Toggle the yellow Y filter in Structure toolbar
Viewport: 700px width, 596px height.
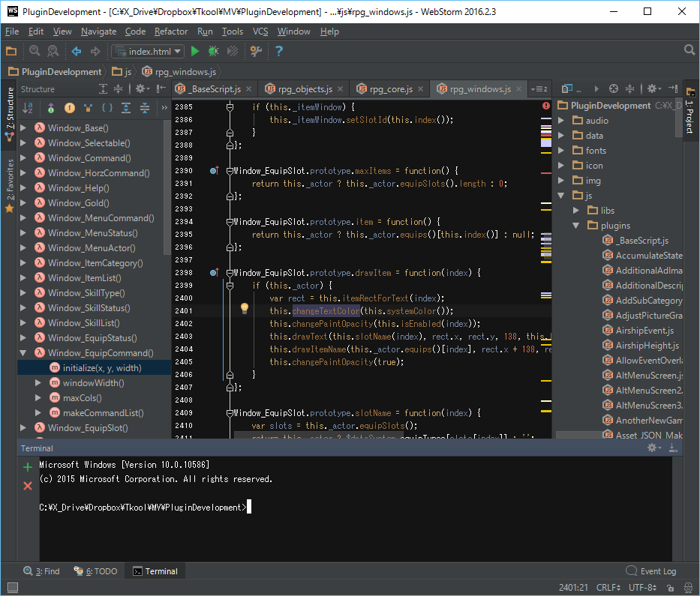88,108
